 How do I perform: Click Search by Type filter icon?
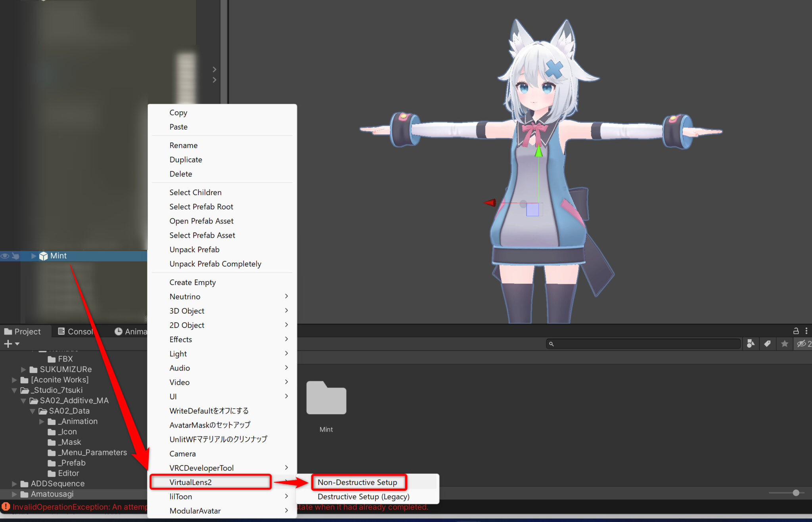[751, 344]
